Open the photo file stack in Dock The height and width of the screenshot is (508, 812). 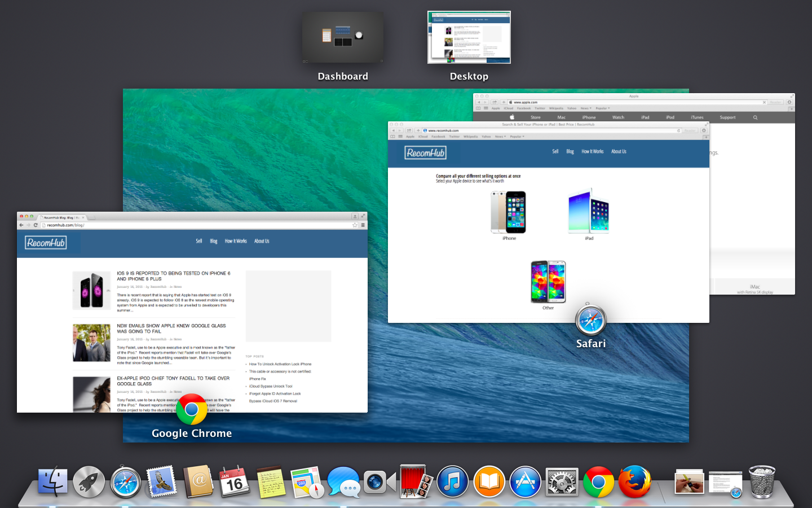[x=689, y=483]
